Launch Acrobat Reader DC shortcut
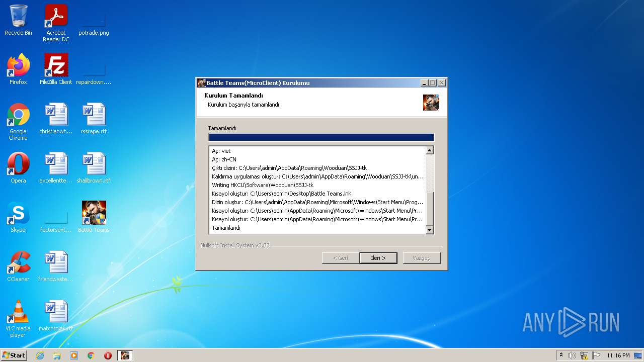This screenshot has width=644, height=362. 56,24
